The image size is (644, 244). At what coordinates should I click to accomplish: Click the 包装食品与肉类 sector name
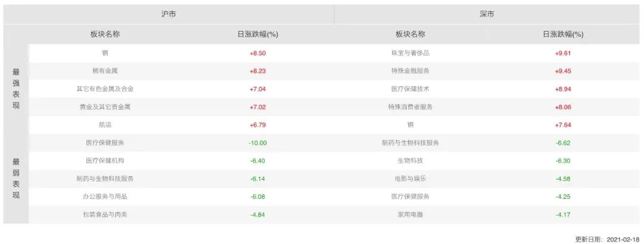(105, 214)
